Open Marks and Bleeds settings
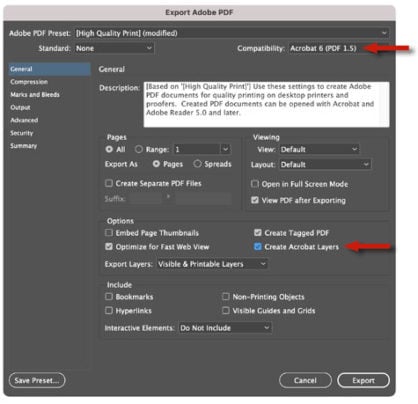Screen dimensions: 418x404 coord(35,95)
